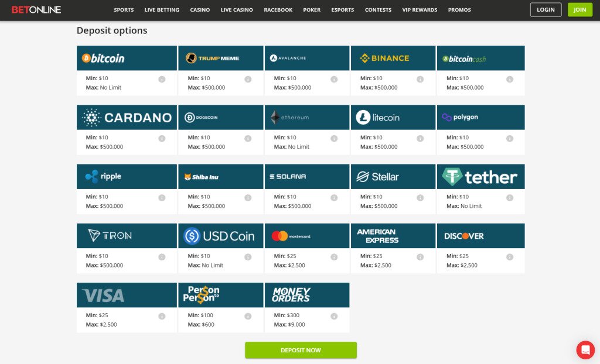
Task: Click Person to Person info icon
Action: point(248,316)
